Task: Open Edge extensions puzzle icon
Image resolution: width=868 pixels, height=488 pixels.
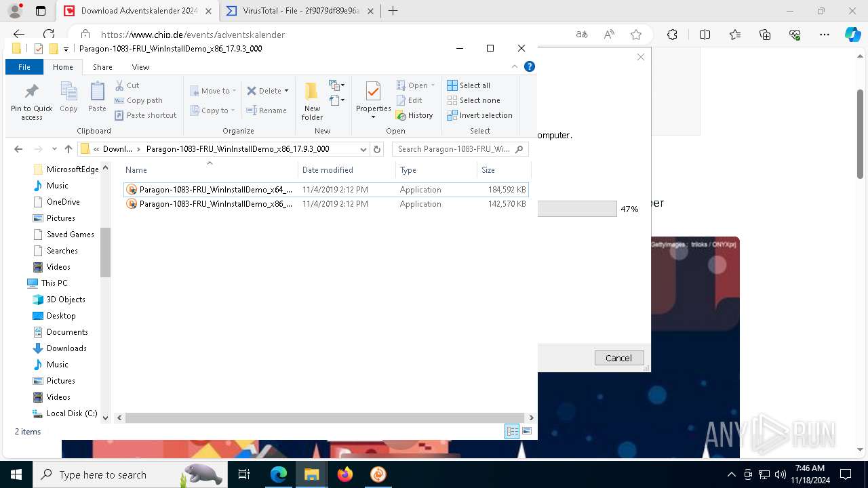Action: [672, 35]
